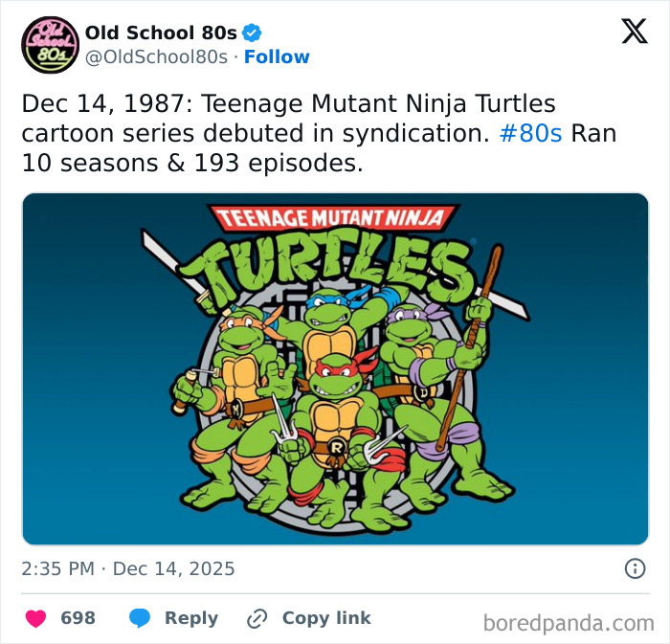Open the #80s hashtag link
The image size is (670, 644).
point(531,134)
